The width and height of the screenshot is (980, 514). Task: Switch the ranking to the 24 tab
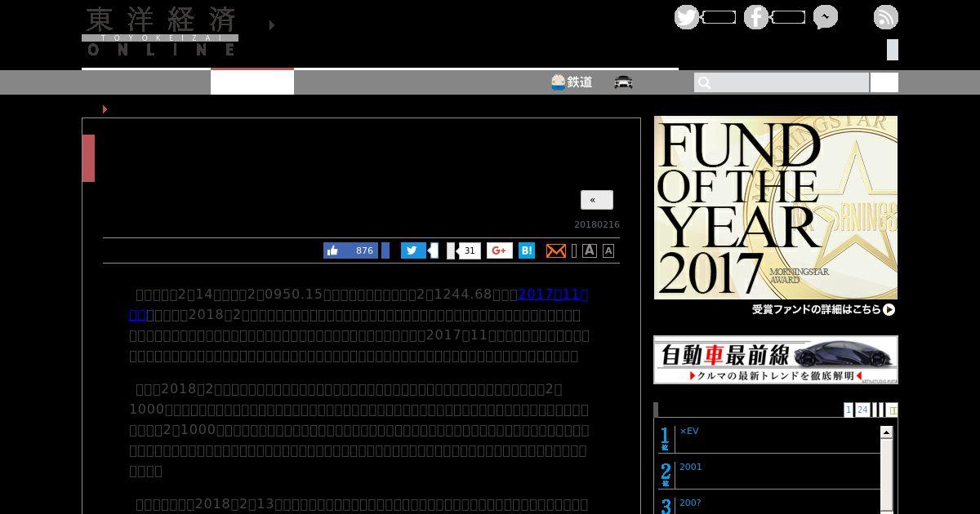click(862, 410)
